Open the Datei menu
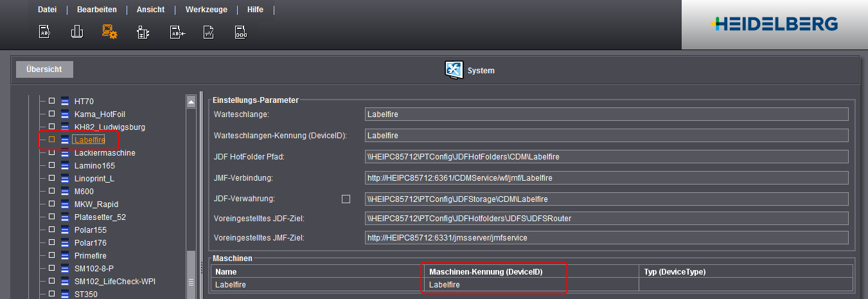868x299 pixels. pos(47,10)
